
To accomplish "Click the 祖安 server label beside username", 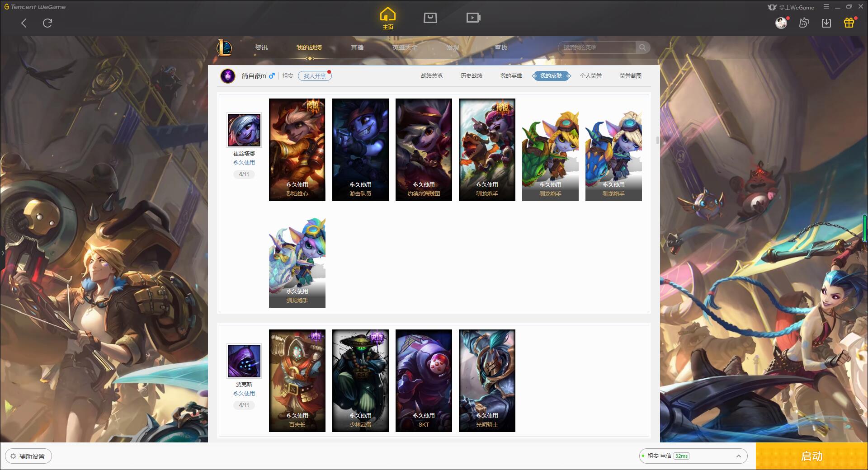I will pyautogui.click(x=288, y=76).
